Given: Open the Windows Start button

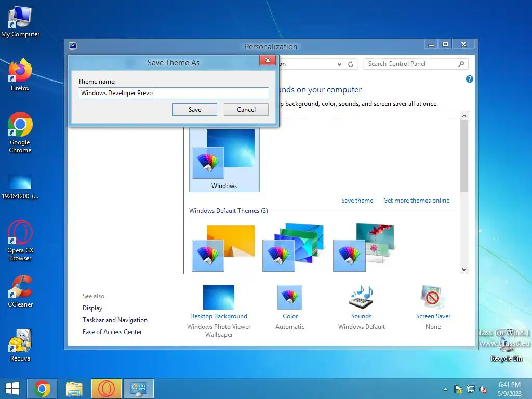Looking at the screenshot, I should click(x=12, y=389).
